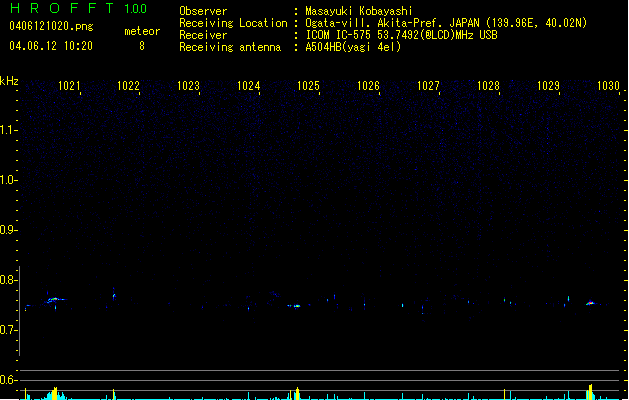Click the 0.6 kHz frequency label
Viewport: 629px width, 400px height.
point(7,380)
